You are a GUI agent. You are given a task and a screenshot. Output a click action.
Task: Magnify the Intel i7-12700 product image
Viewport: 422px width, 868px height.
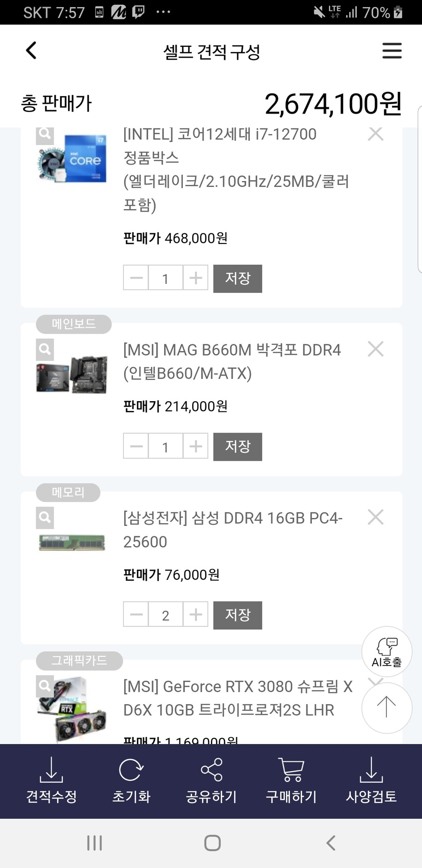tap(45, 135)
